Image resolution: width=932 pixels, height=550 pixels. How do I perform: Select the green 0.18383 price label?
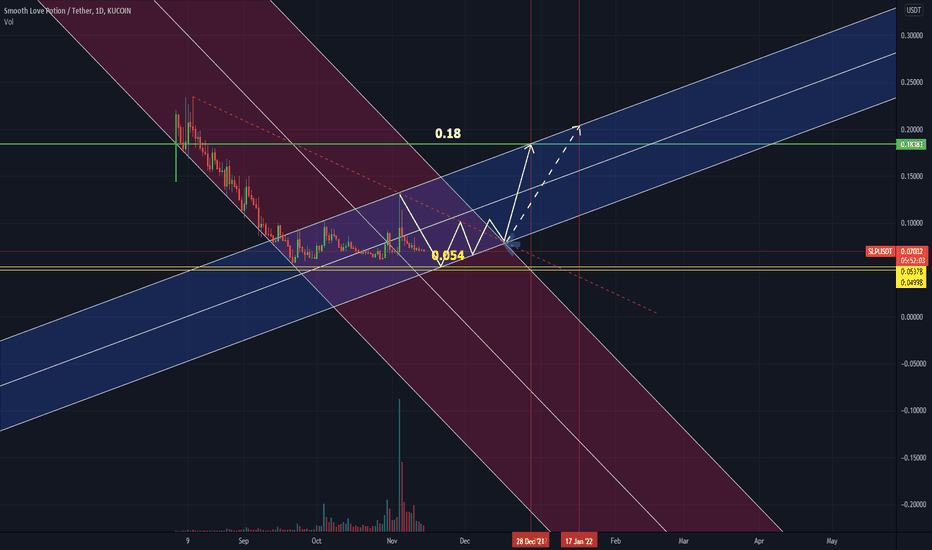pos(911,144)
